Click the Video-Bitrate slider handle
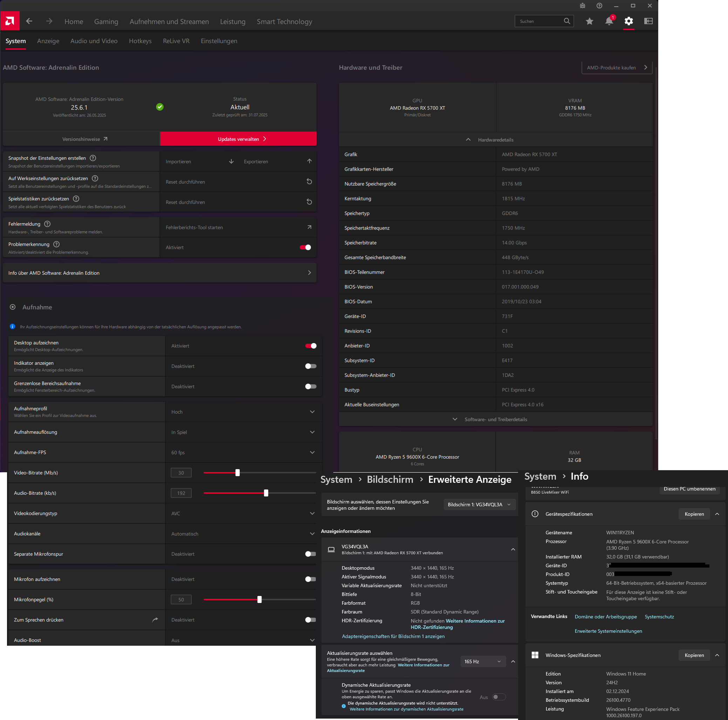Viewport: 728px width, 720px height. [x=237, y=473]
